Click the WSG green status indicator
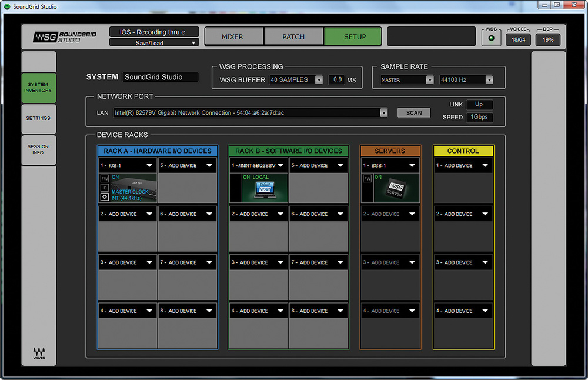This screenshot has width=588, height=380. (491, 38)
